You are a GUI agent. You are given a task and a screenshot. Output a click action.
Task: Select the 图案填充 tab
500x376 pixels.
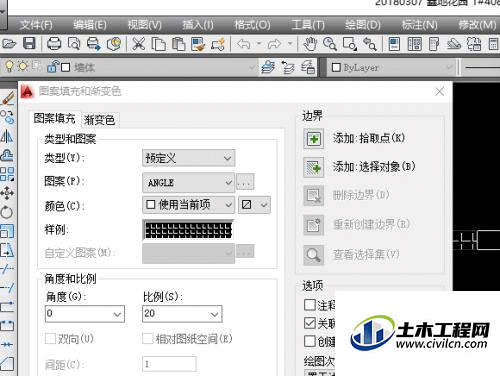54,119
